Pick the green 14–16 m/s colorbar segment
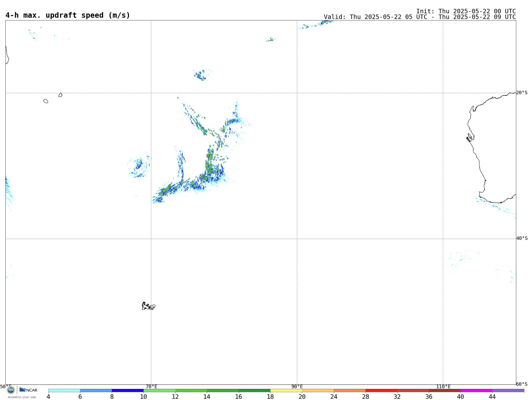The width and height of the screenshot is (532, 400). click(223, 390)
